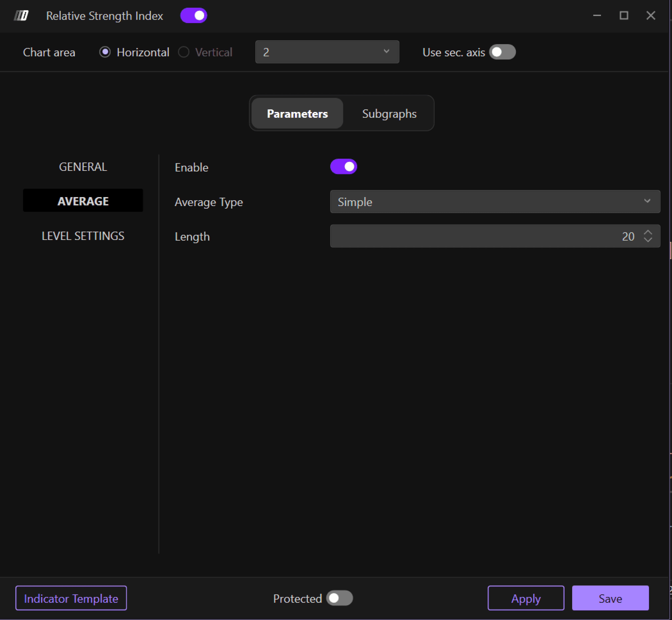The height and width of the screenshot is (620, 672).
Task: Switch to the Subgraphs tab
Action: (x=389, y=113)
